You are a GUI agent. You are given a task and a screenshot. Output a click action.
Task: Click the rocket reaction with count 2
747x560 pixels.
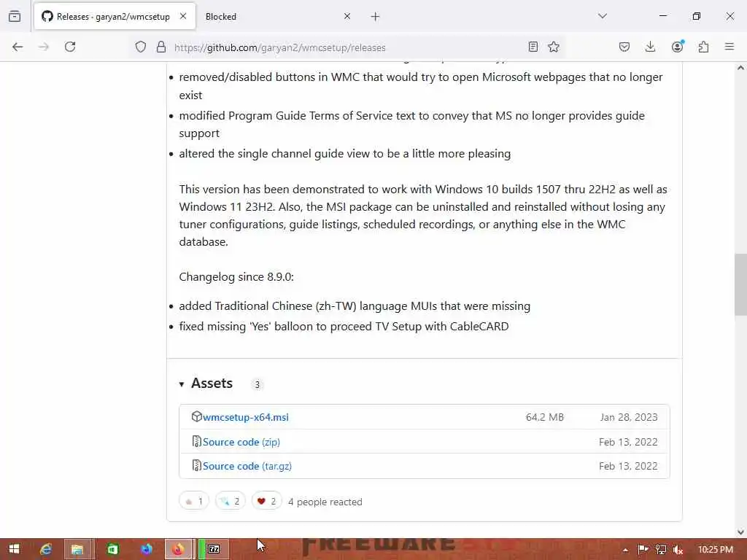click(230, 501)
